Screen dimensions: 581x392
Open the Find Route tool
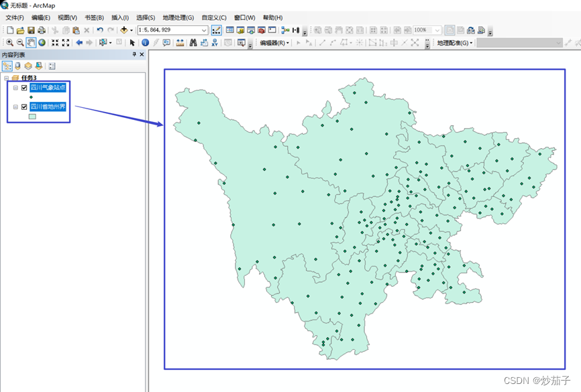tap(204, 43)
